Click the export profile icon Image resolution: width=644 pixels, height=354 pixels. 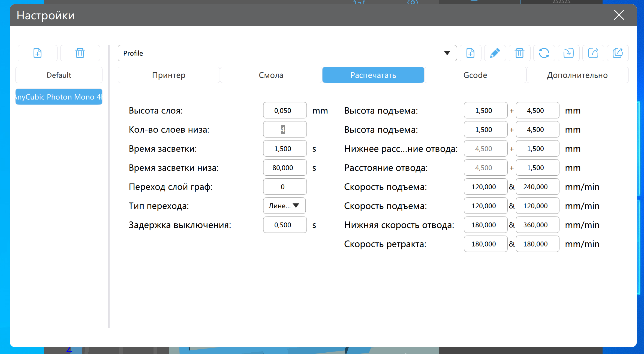593,53
